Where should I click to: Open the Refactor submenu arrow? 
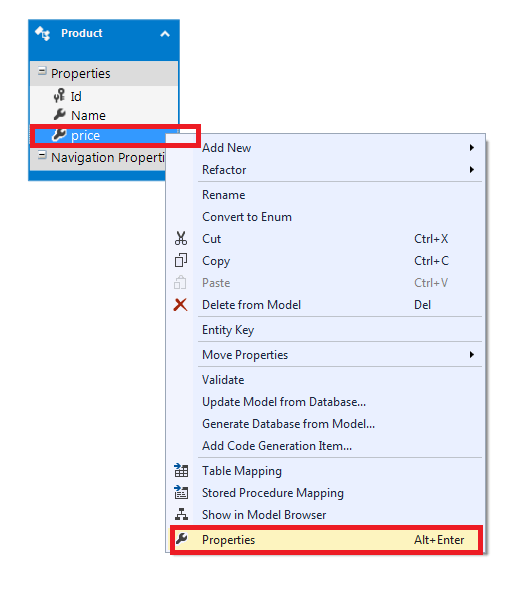pos(472,170)
